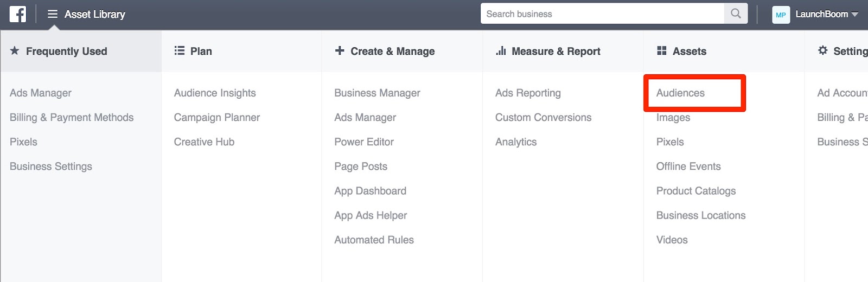
Task: Open Ads Reporting
Action: coord(528,93)
